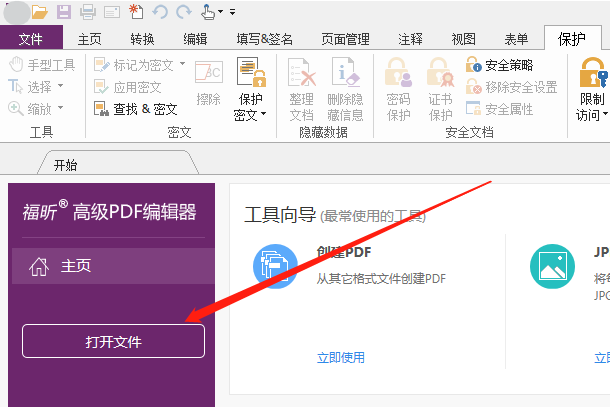610x407 pixels.
Task: Redo the last action
Action: (x=184, y=12)
